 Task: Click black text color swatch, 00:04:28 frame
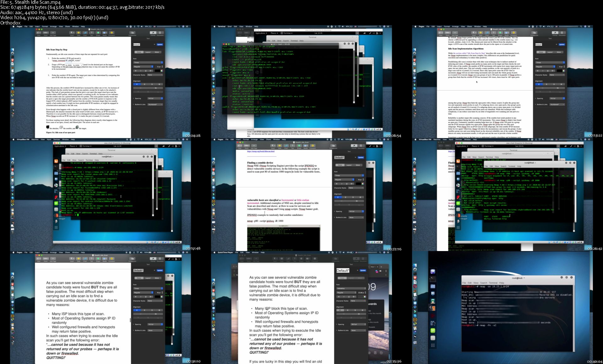(x=158, y=71)
